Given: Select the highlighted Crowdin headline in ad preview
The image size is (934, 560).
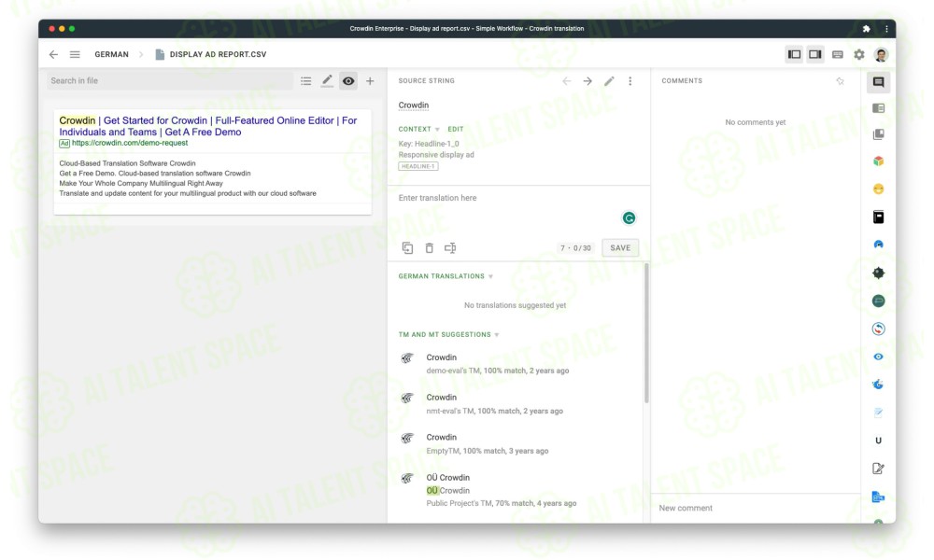Looking at the screenshot, I should pos(78,120).
